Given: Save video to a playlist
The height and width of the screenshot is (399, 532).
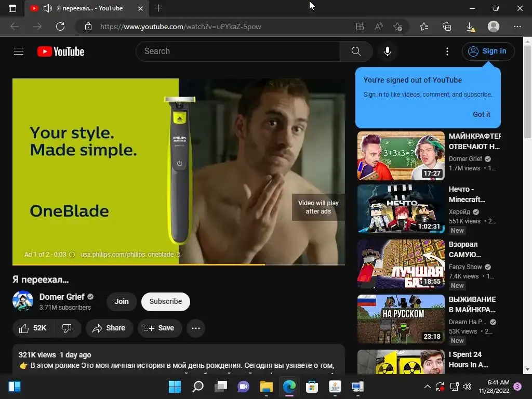Looking at the screenshot, I should [x=159, y=328].
